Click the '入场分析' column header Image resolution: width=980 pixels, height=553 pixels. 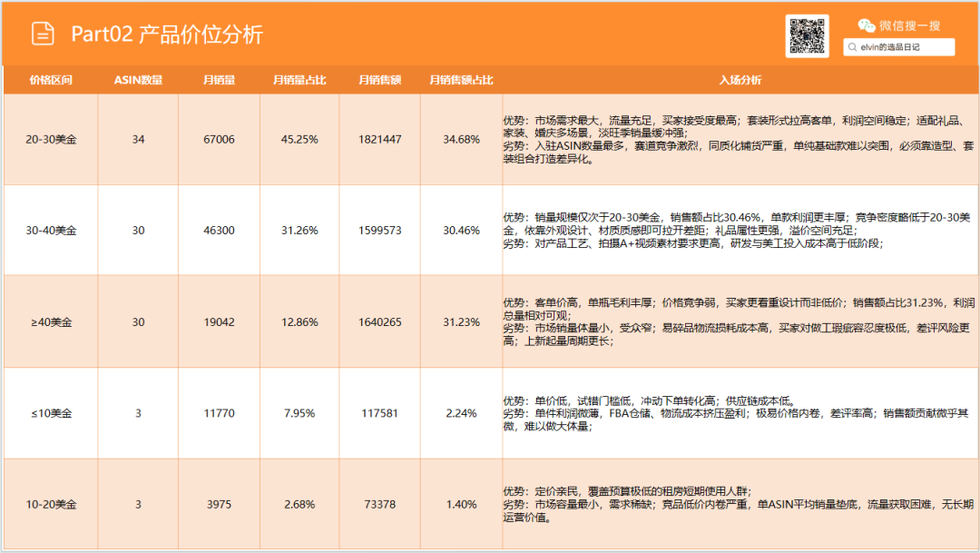pos(740,80)
